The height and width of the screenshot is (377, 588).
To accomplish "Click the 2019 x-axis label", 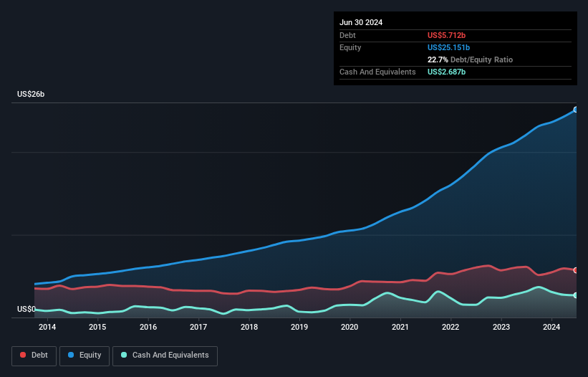I will [x=299, y=327].
